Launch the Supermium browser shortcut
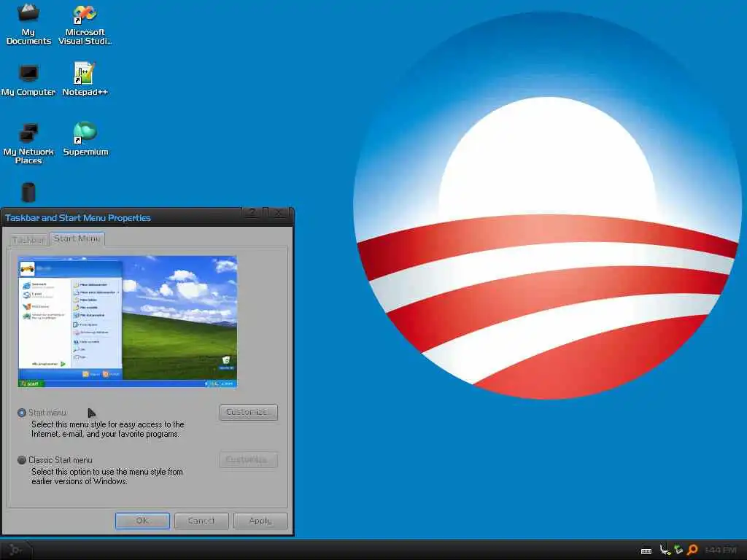Screen dimensions: 747x560 point(85,139)
